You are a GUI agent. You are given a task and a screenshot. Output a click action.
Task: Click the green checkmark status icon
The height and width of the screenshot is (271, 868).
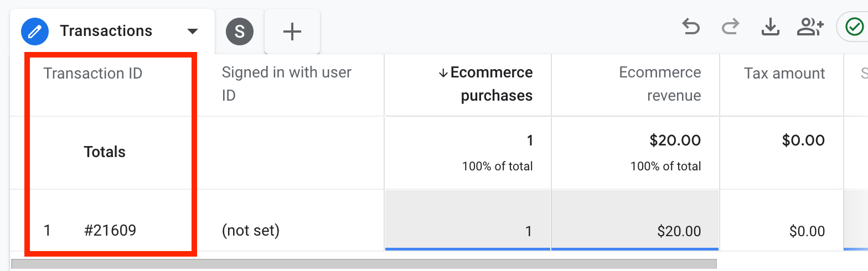(854, 27)
